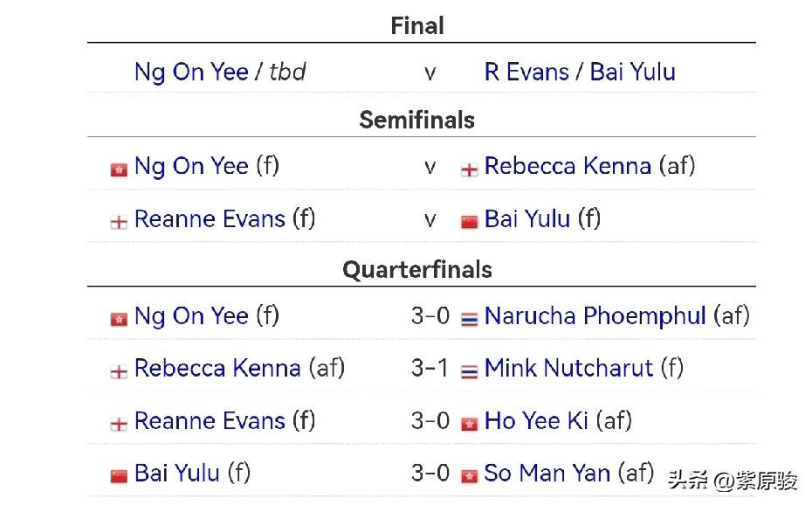Image resolution: width=812 pixels, height=505 pixels.
Task: Open Narucha Phoemphul player link
Action: tap(595, 315)
